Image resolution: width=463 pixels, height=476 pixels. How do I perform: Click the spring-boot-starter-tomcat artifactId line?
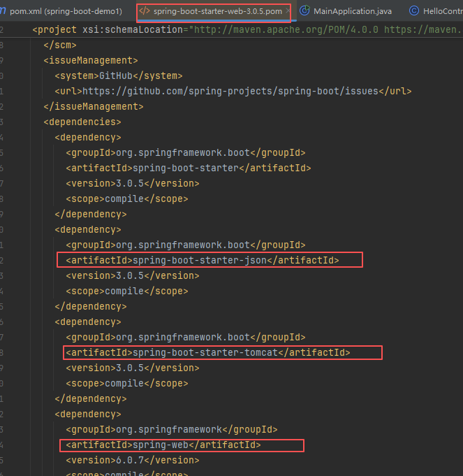click(x=208, y=352)
